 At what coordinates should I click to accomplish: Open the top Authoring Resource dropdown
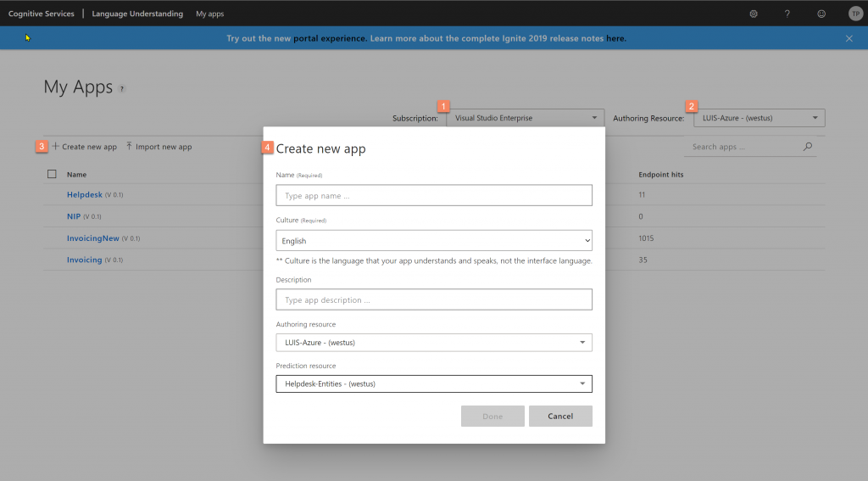759,118
